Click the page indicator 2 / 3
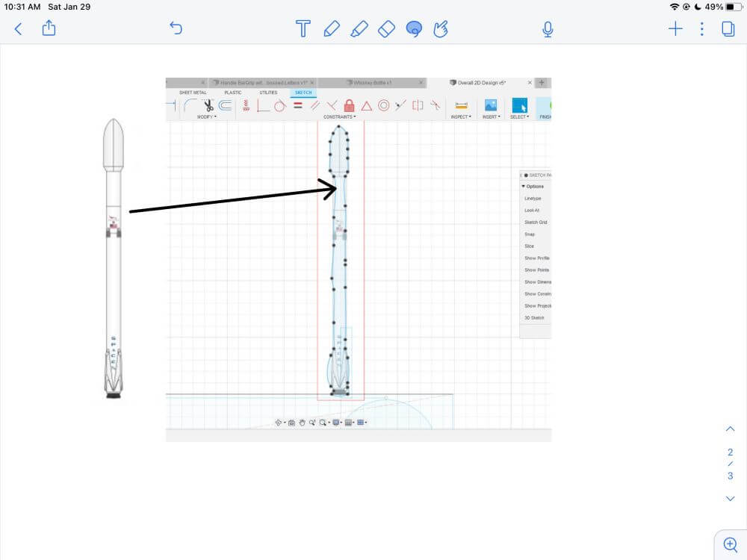 [x=731, y=464]
